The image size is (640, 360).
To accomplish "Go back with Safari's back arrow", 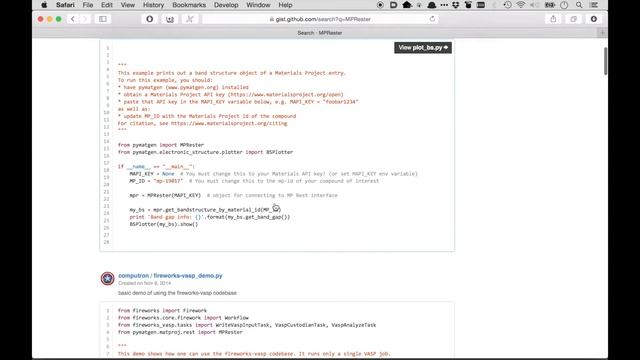I will [73, 19].
